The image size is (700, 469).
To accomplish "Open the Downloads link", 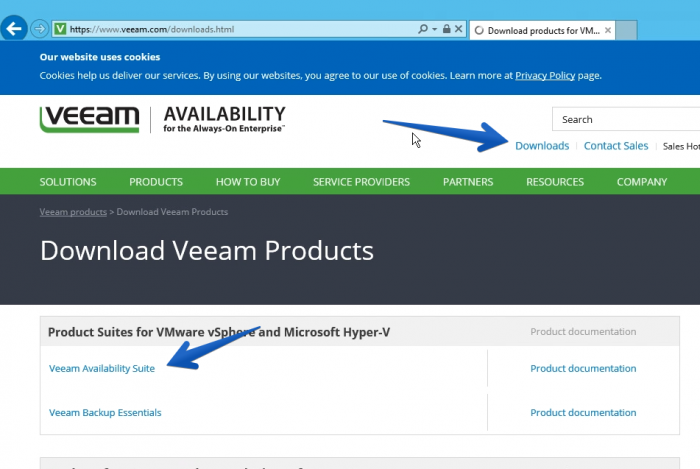I will point(542,146).
